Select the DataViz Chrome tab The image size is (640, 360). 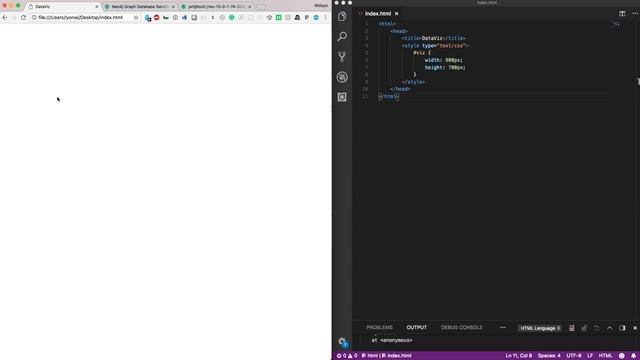click(x=63, y=7)
